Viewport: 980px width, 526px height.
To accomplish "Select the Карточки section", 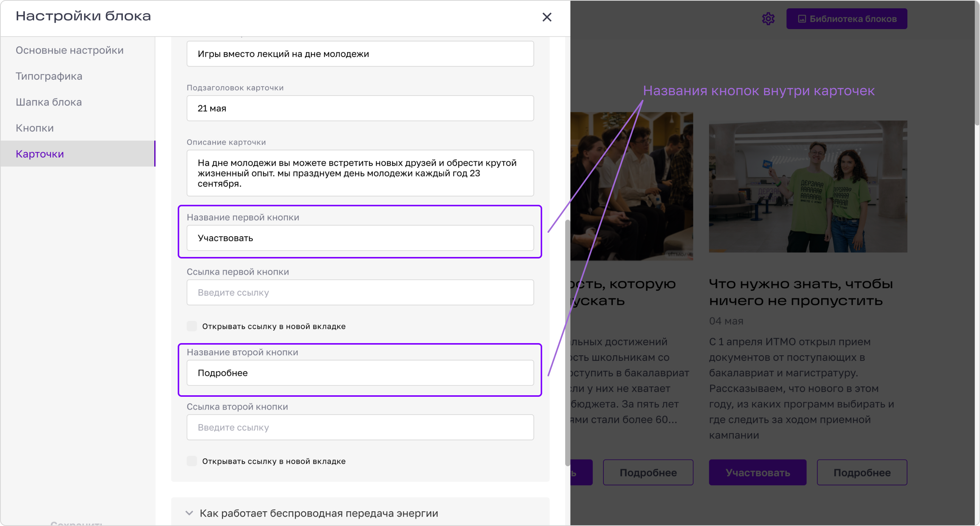I will [x=78, y=154].
